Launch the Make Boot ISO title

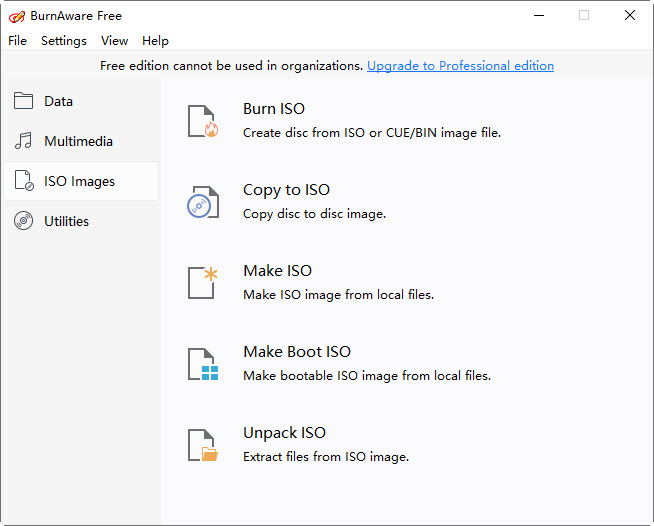coord(297,352)
